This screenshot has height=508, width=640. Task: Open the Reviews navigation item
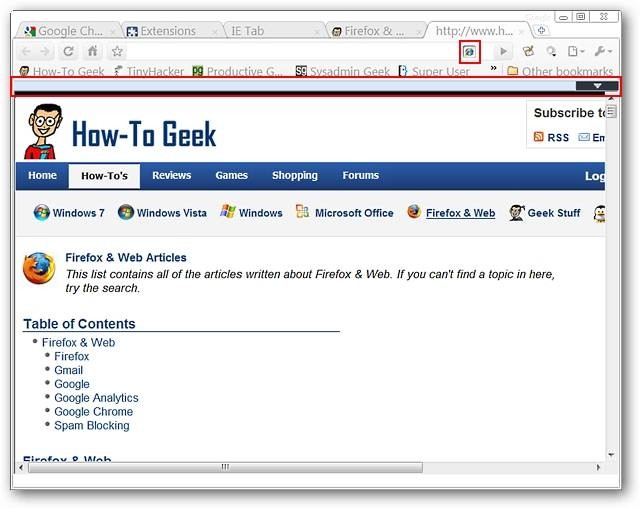click(x=171, y=175)
